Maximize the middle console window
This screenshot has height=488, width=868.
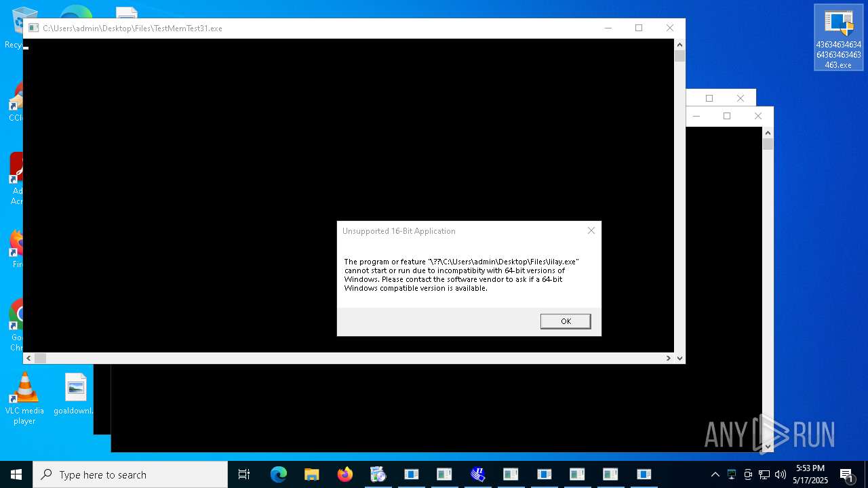[727, 116]
